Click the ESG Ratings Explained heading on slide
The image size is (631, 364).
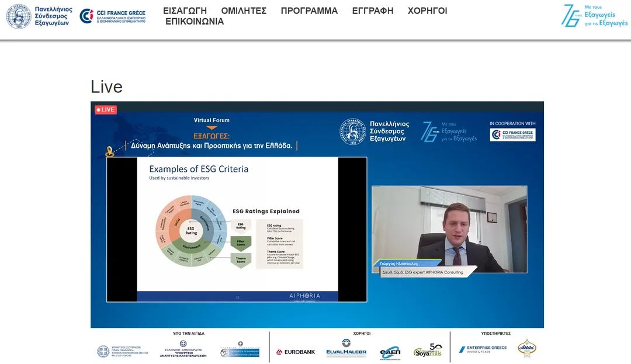click(266, 211)
